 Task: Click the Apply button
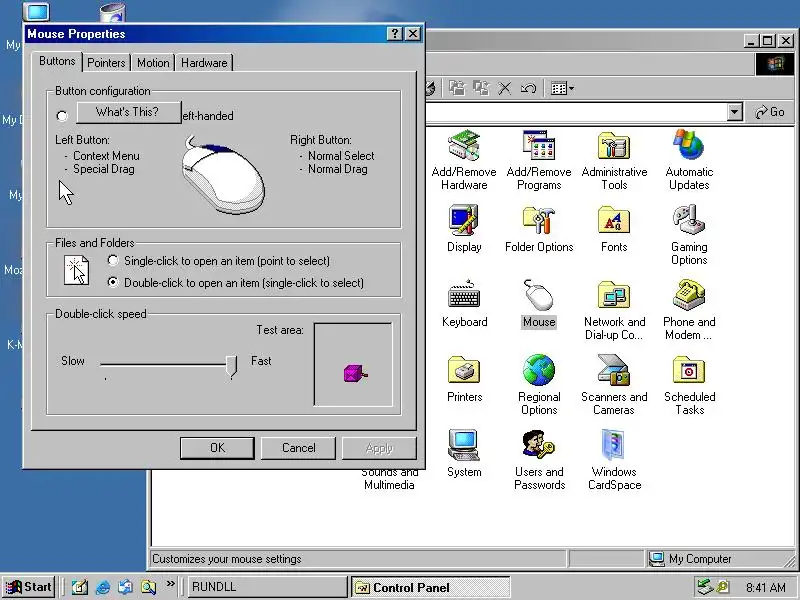(379, 448)
